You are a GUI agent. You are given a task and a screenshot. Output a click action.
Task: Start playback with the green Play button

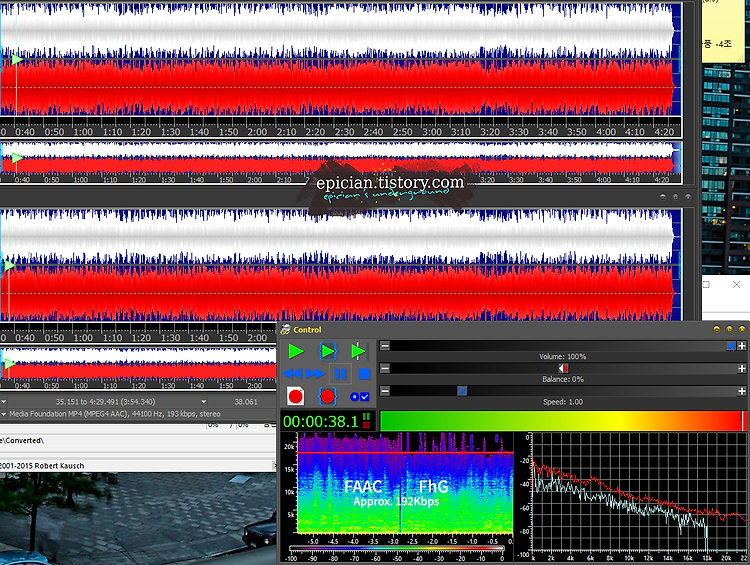click(x=296, y=351)
